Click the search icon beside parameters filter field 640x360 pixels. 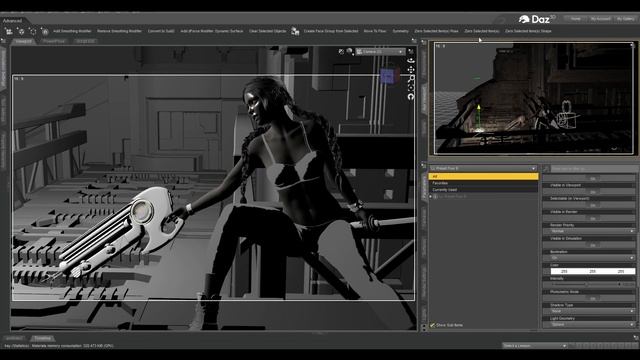tap(546, 168)
